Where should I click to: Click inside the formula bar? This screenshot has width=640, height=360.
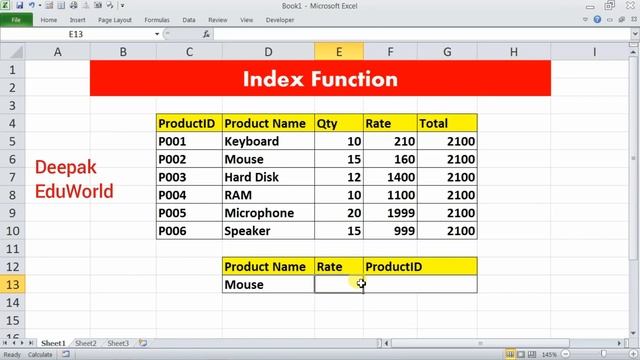422,34
